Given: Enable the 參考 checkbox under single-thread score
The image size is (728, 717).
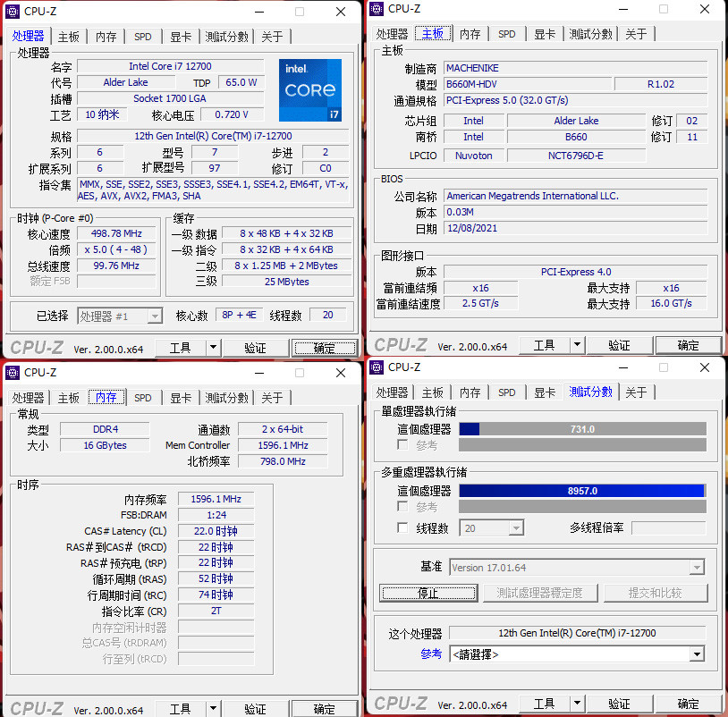Looking at the screenshot, I should 402,444.
